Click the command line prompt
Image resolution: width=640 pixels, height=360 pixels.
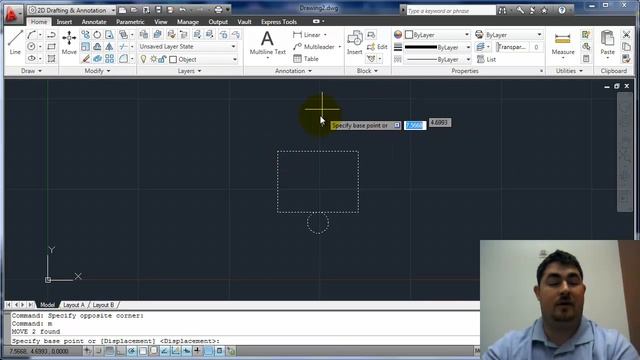(x=244, y=341)
